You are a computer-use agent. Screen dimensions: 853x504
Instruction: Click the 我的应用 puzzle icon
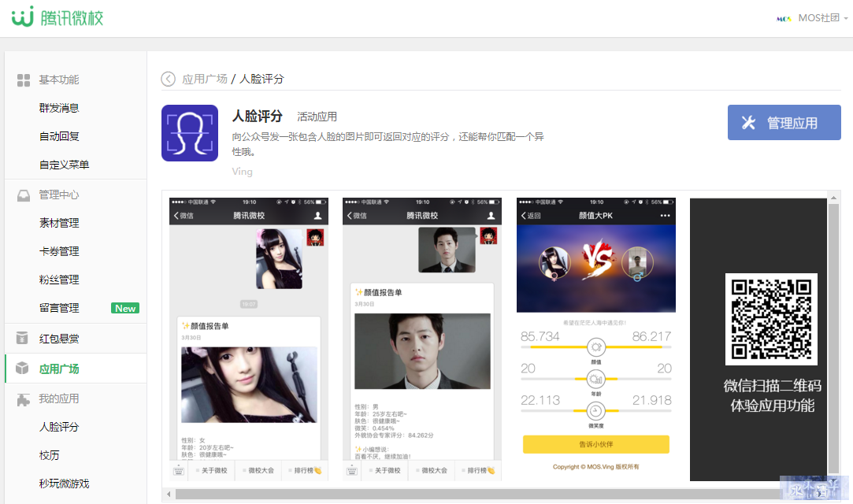click(x=24, y=399)
